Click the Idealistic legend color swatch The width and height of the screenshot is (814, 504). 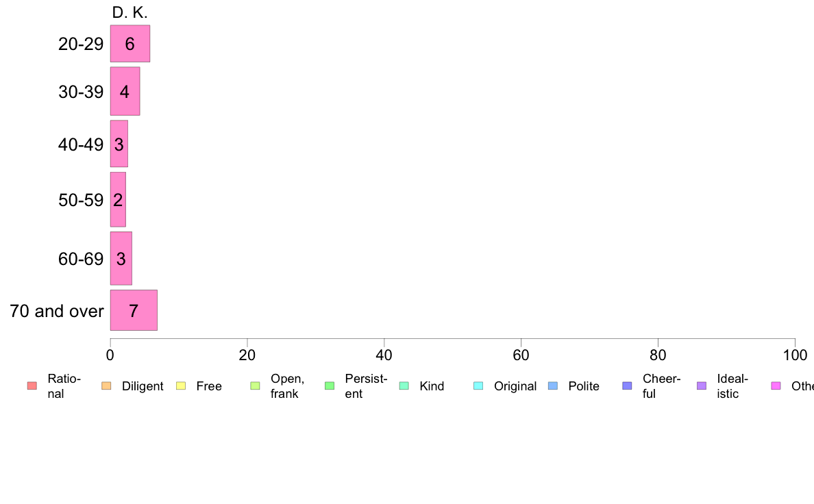[x=702, y=386]
